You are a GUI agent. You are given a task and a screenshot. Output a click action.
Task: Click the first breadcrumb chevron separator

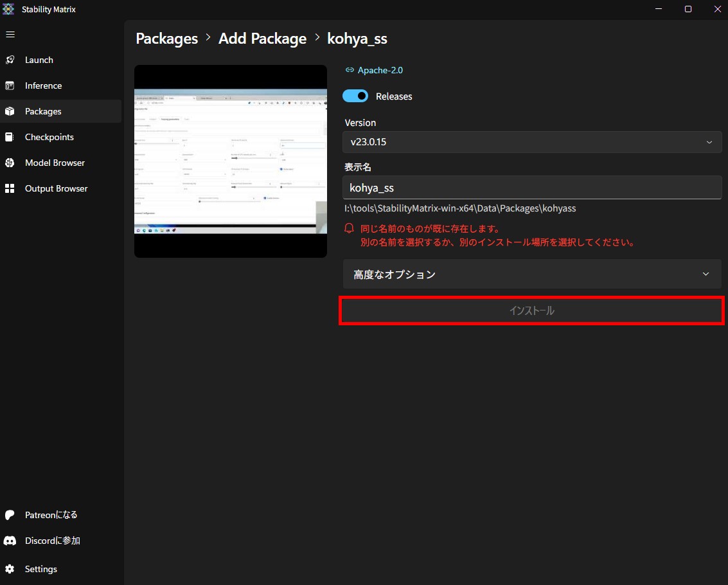208,37
